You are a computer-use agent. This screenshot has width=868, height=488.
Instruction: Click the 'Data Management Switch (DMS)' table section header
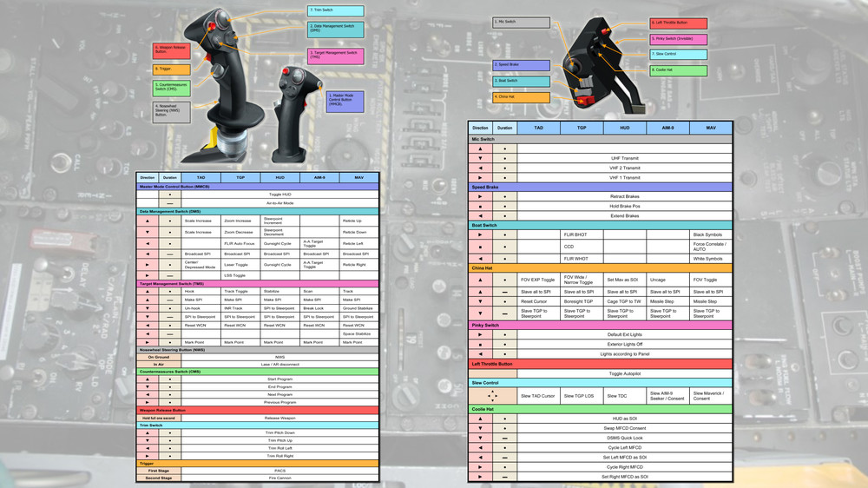point(258,212)
